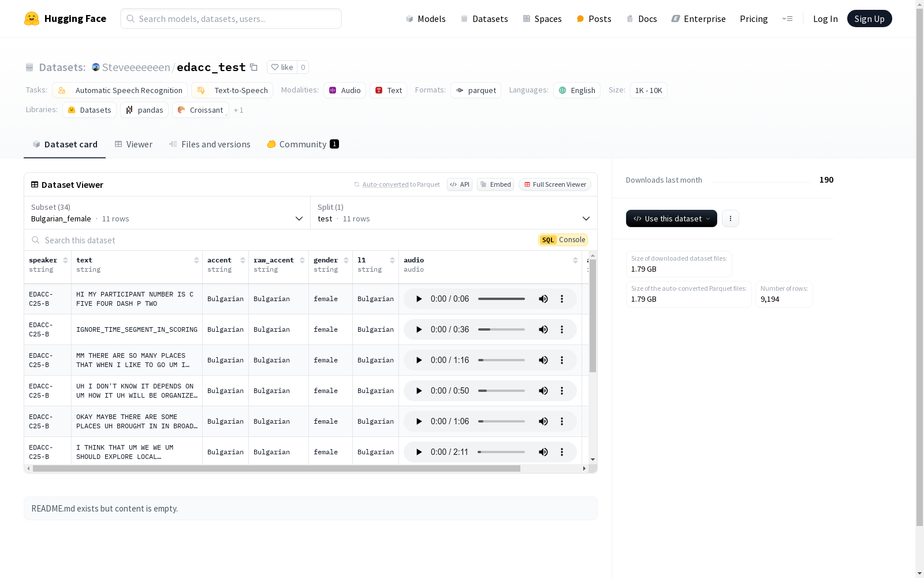Play audio in the 0:06 row
This screenshot has width=924, height=578.
(419, 299)
